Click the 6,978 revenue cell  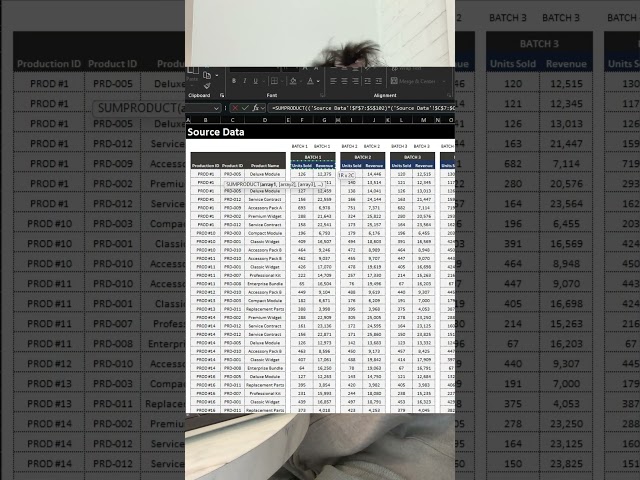(x=324, y=208)
